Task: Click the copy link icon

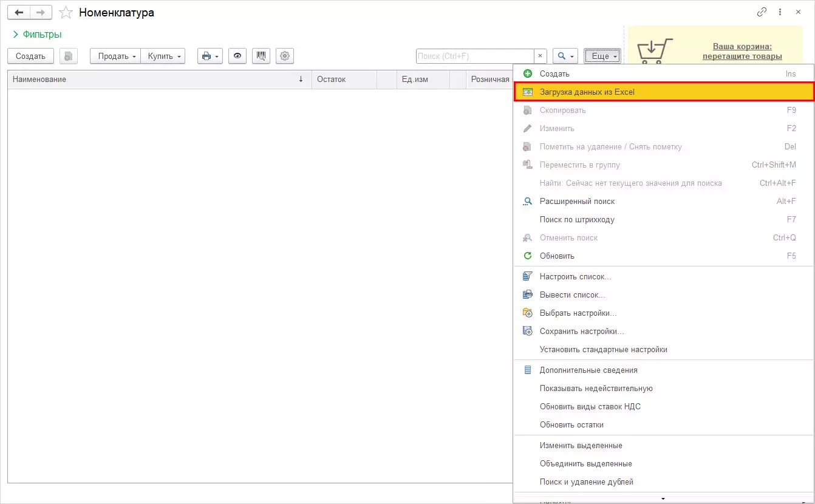Action: (762, 12)
